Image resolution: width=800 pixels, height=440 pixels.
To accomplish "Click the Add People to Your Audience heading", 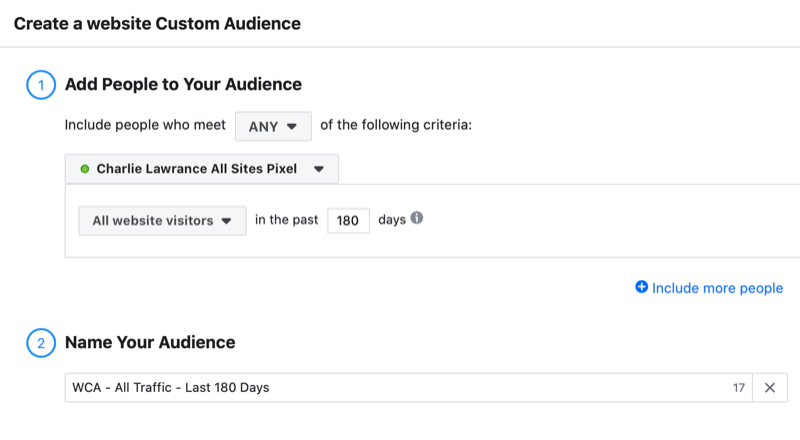I will click(183, 85).
